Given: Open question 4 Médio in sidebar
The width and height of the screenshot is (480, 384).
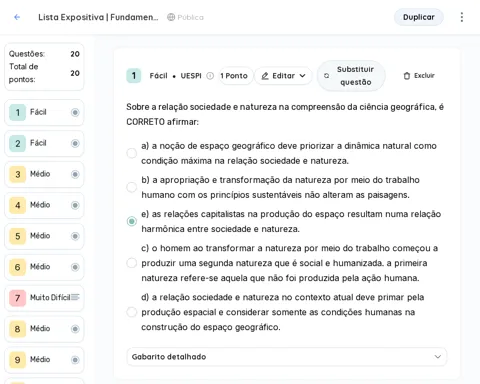Looking at the screenshot, I should 44,205.
